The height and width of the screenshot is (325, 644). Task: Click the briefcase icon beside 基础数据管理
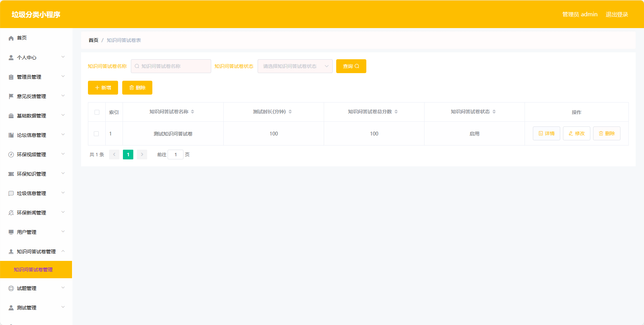(11, 116)
